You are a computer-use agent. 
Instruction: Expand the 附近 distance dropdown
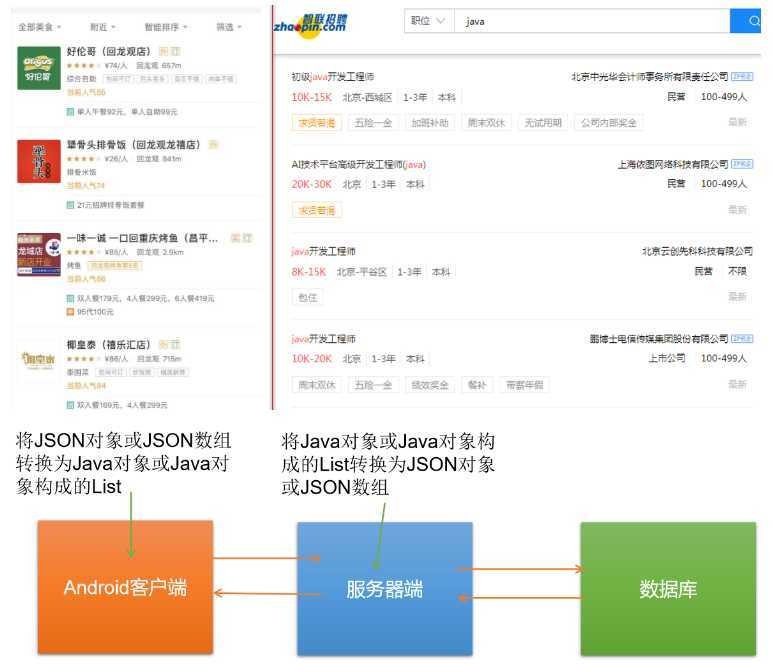click(x=102, y=27)
